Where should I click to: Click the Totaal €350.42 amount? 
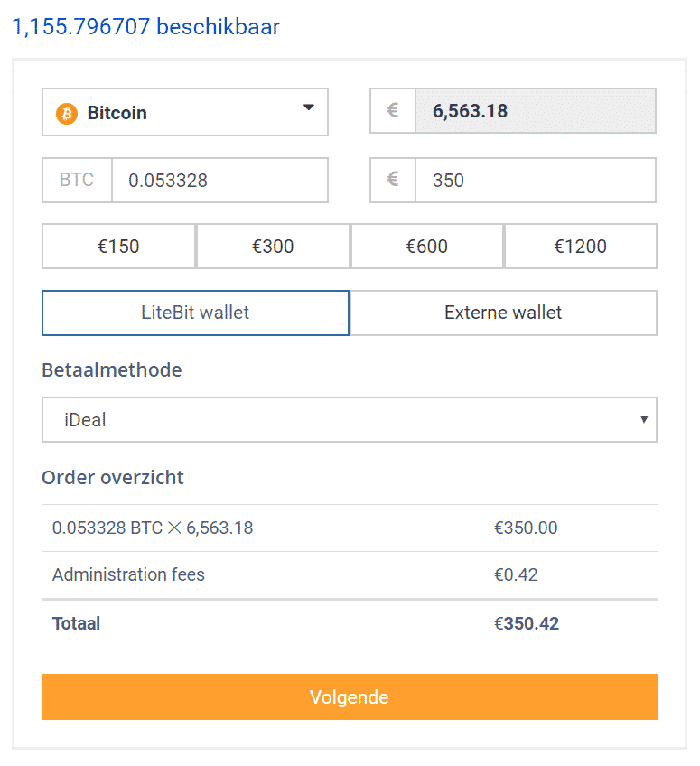coord(527,624)
